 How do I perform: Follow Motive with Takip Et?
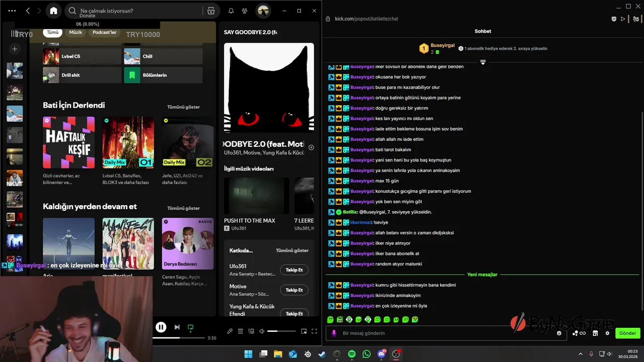point(294,290)
